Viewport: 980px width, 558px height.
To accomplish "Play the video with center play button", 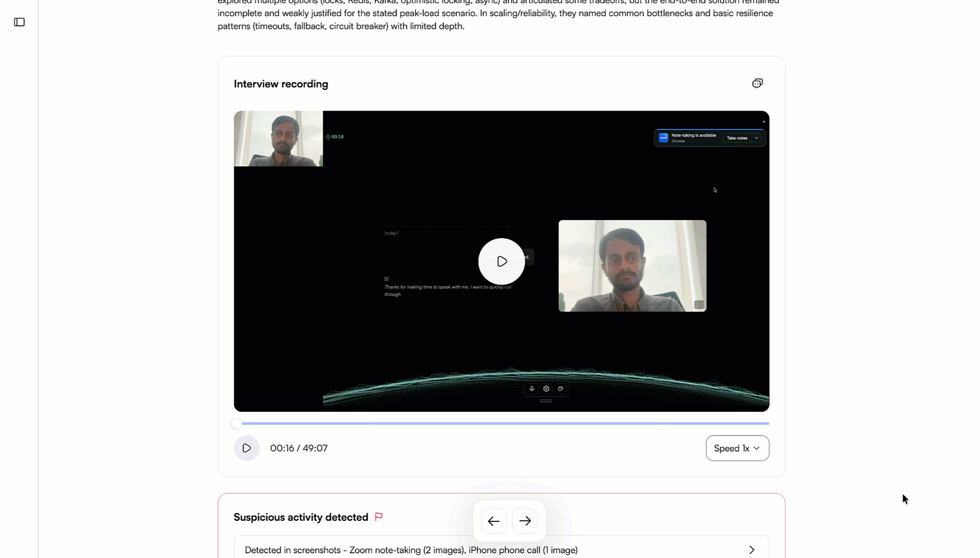I will pos(501,261).
